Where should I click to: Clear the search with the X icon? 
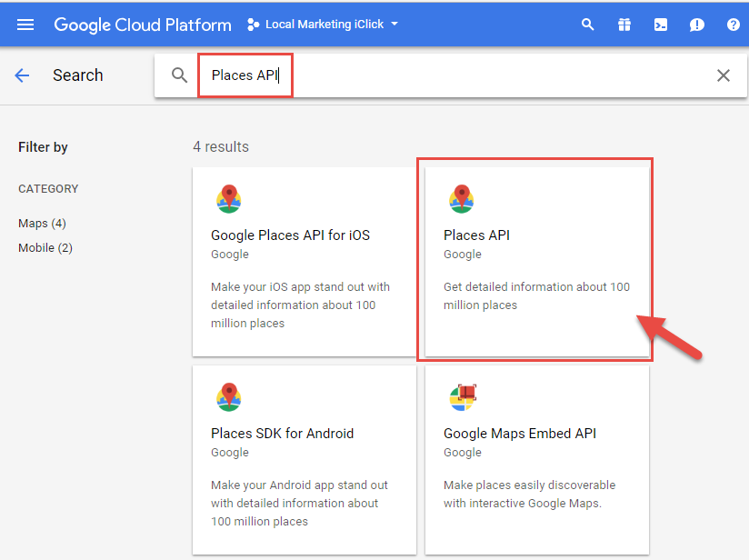(x=724, y=75)
